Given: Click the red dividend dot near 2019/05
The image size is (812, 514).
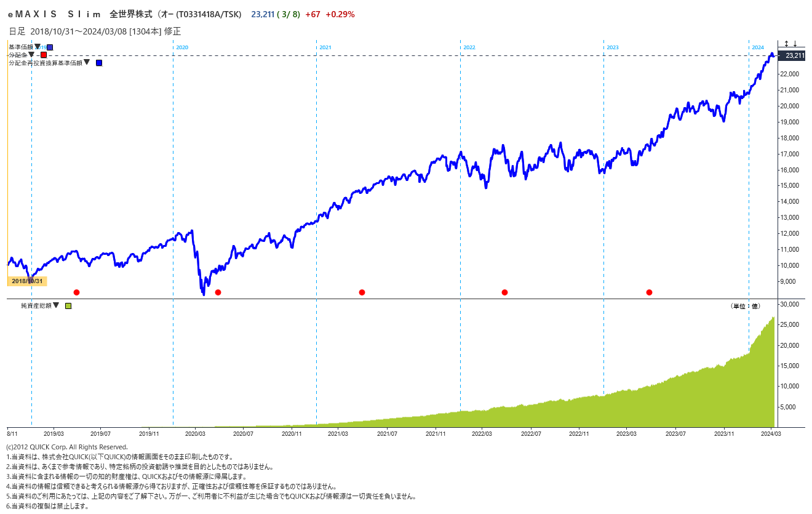Looking at the screenshot, I should coord(76,292).
